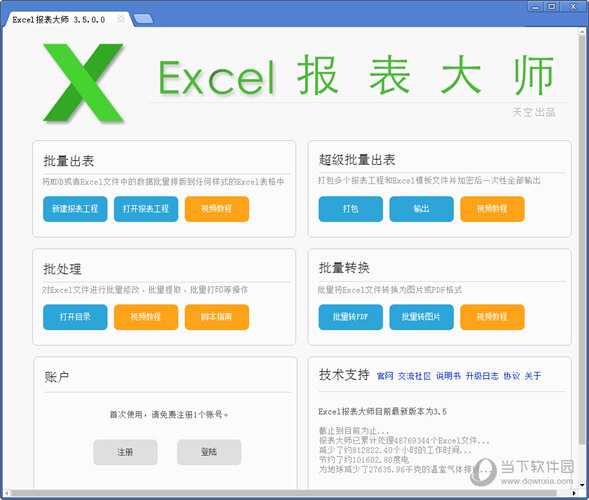Click the 批处理 heading
The width and height of the screenshot is (589, 500).
point(62,269)
